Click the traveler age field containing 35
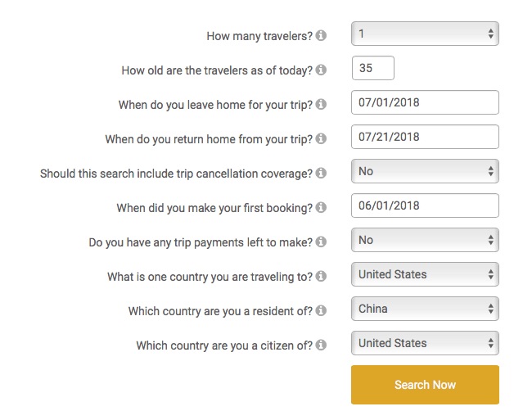 point(373,68)
